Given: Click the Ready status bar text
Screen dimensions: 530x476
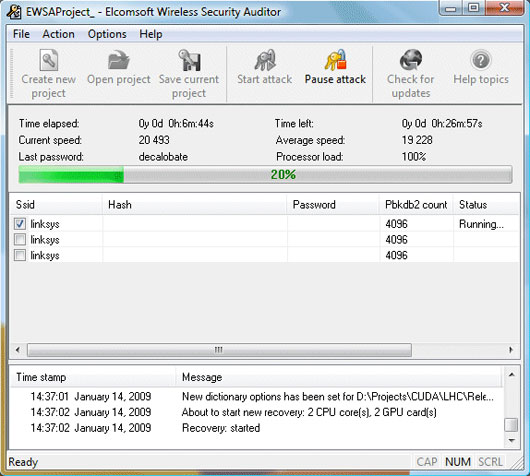Looking at the screenshot, I should (x=23, y=462).
